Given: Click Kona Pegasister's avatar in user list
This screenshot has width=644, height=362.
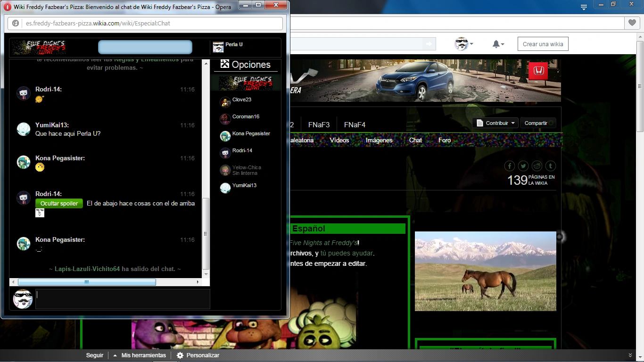Looking at the screenshot, I should (225, 136).
